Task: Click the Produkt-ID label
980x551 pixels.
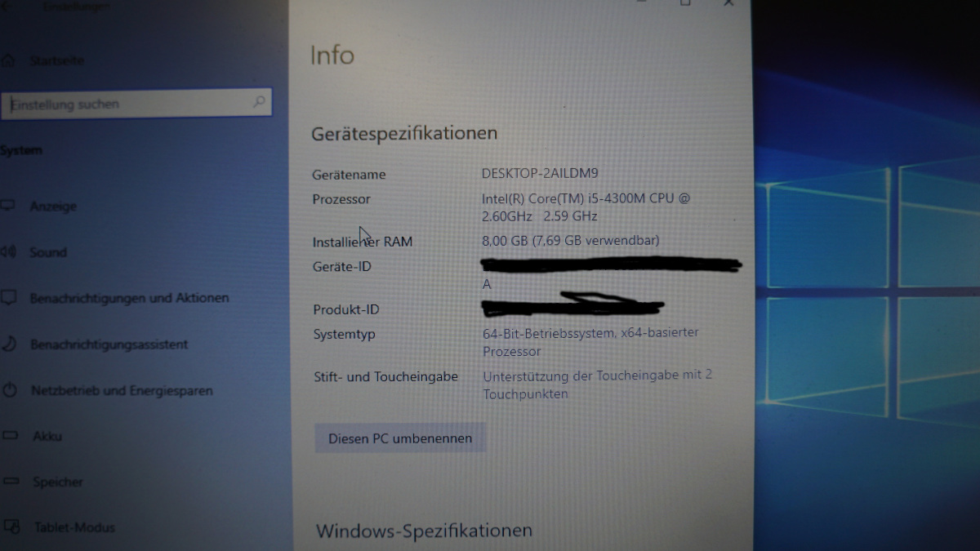Action: click(346, 309)
